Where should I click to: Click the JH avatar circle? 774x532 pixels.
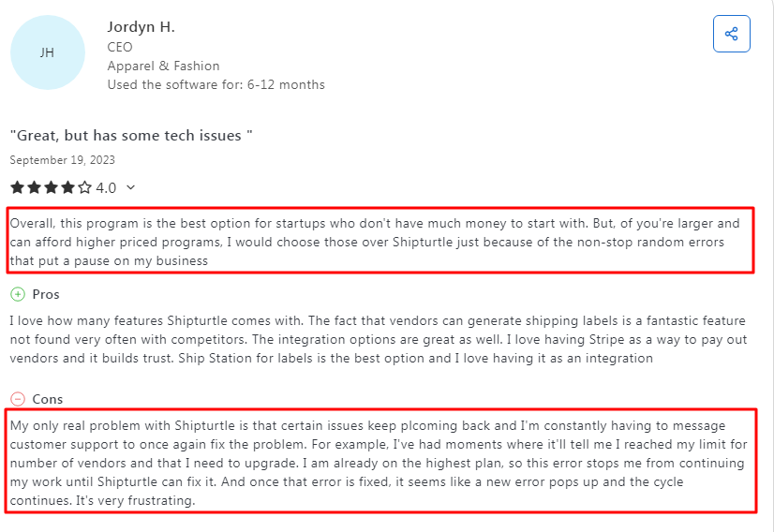(47, 52)
